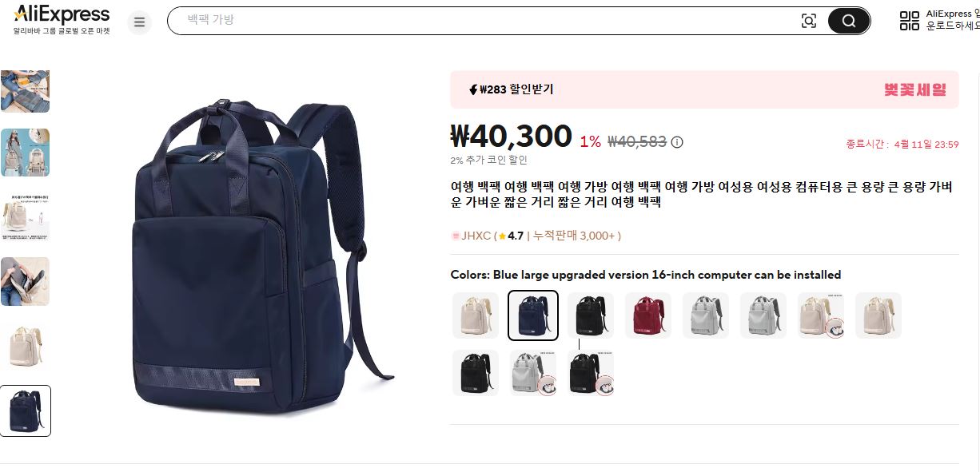This screenshot has width=980, height=472.
Task: Click the ₩283 할인받기 coupon banner
Action: [x=704, y=89]
